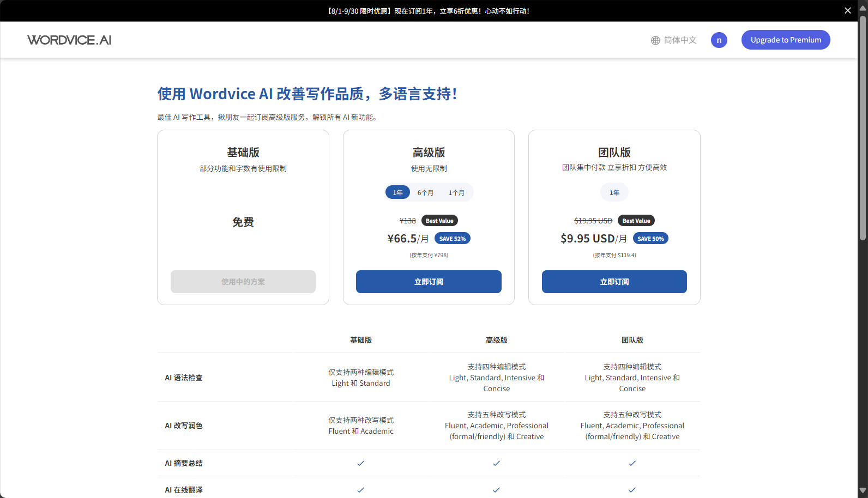
Task: Click the disabled 使用中的方案 button
Action: [x=243, y=282]
